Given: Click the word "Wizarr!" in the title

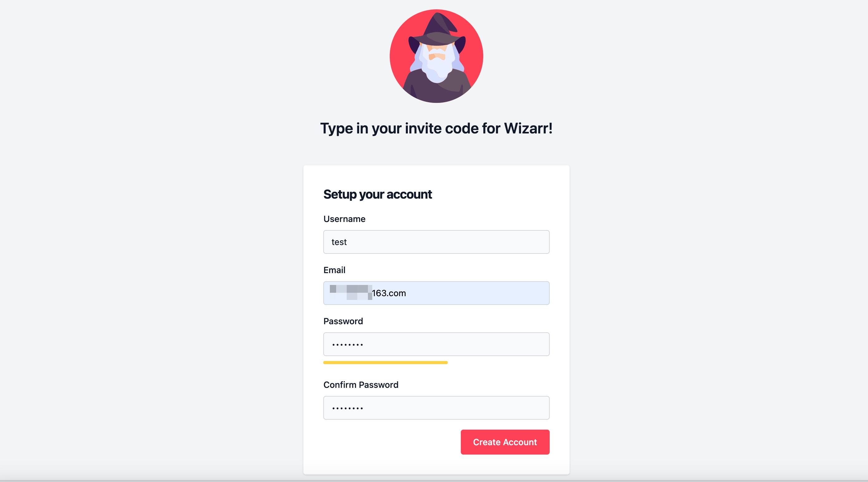Looking at the screenshot, I should [x=528, y=128].
